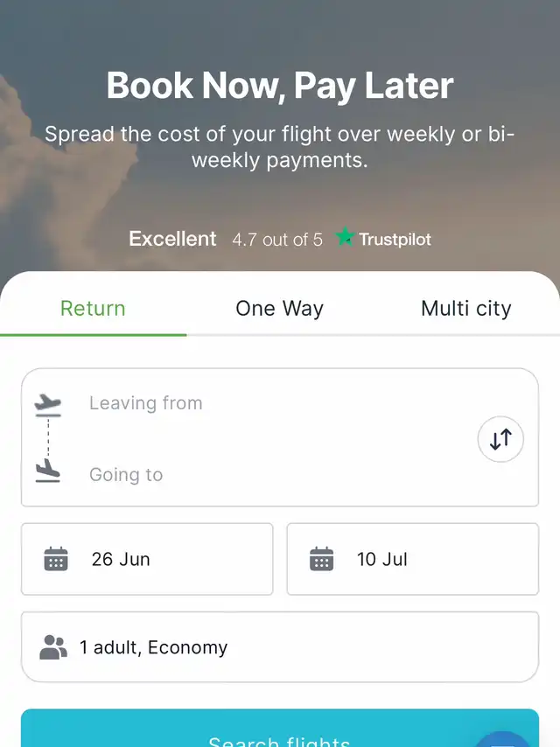Open the Trustpilot link

pyautogui.click(x=395, y=239)
